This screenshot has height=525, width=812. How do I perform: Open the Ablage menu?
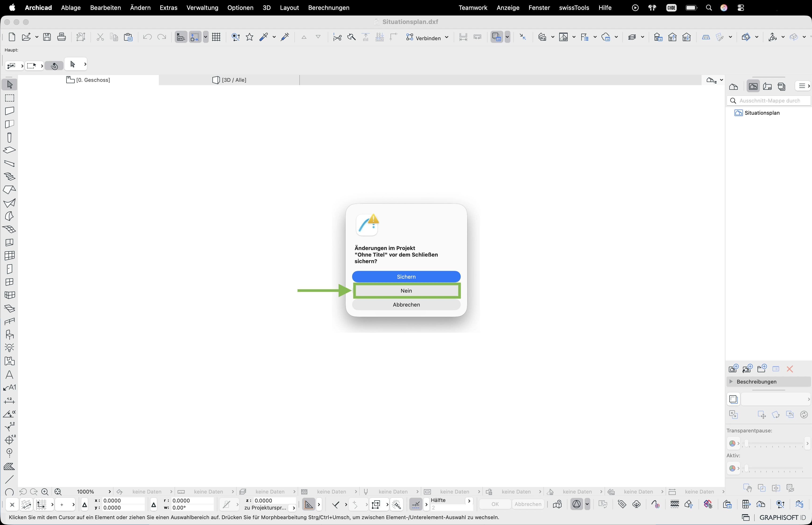point(71,8)
